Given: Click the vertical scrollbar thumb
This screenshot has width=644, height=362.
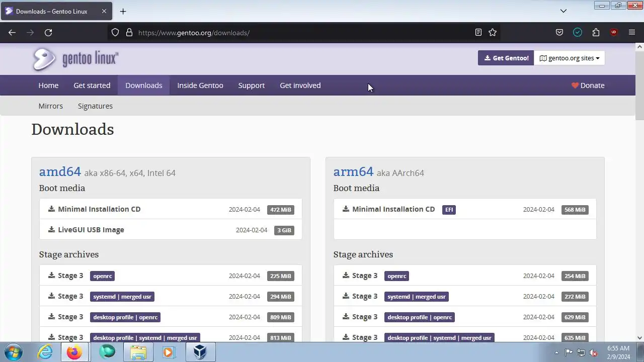Looking at the screenshot, I should (639, 85).
